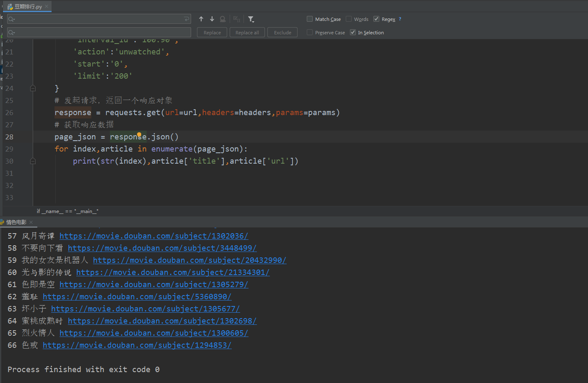This screenshot has height=383, width=588.
Task: Click the orange intention bulb on line 28
Action: pyautogui.click(x=139, y=134)
